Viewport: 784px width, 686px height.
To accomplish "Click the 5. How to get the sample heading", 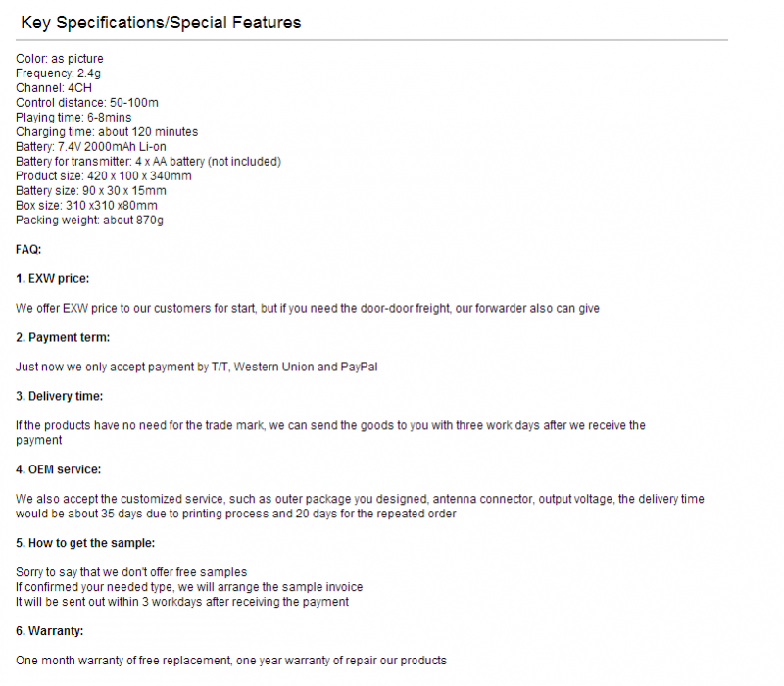I will coord(85,543).
